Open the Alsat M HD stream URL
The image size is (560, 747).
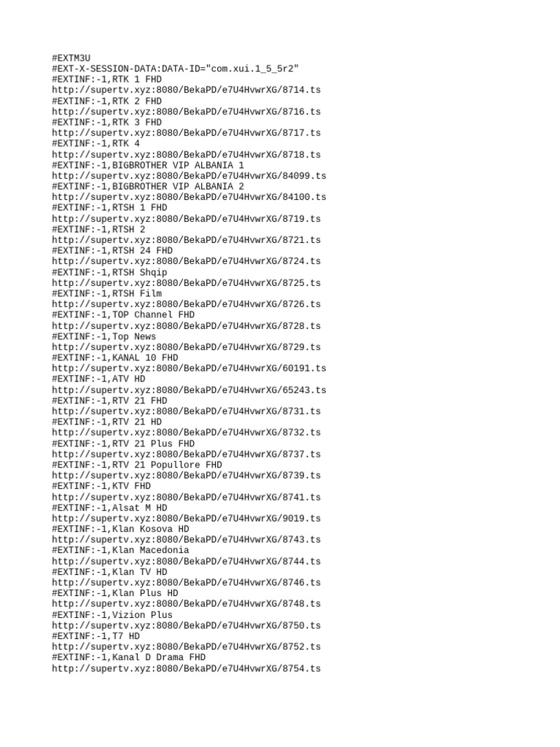[x=186, y=519]
